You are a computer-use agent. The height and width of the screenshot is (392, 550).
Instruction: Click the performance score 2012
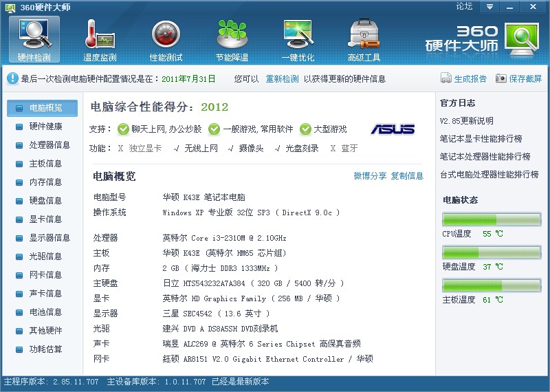[214, 107]
